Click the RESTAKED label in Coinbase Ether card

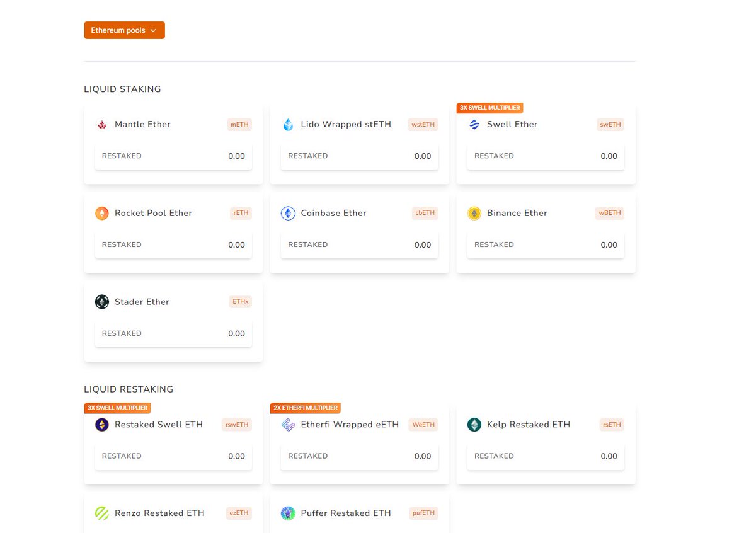[x=307, y=245]
